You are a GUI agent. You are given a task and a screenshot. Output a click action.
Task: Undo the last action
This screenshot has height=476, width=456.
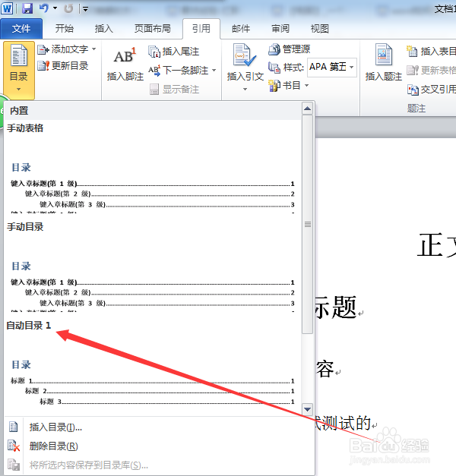click(44, 8)
